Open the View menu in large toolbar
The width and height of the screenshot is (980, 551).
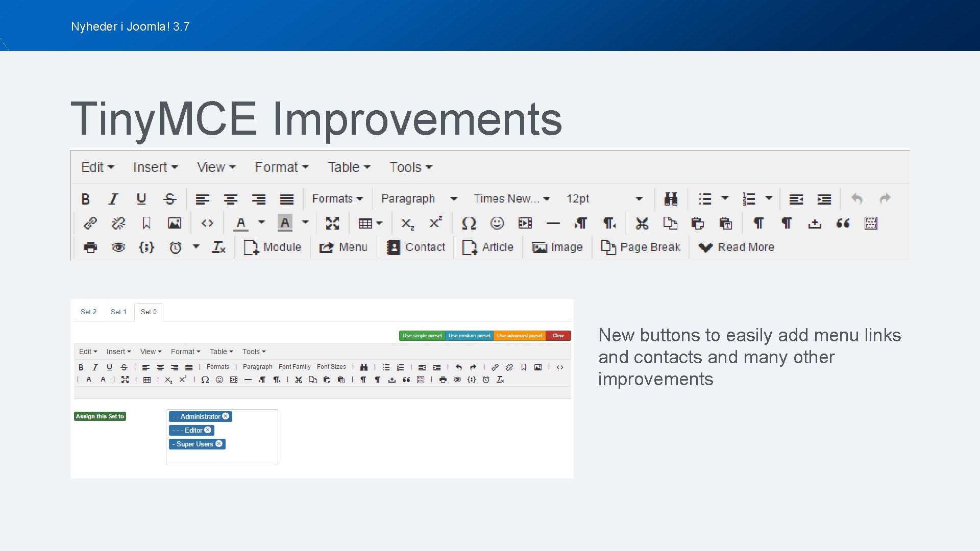tap(216, 167)
